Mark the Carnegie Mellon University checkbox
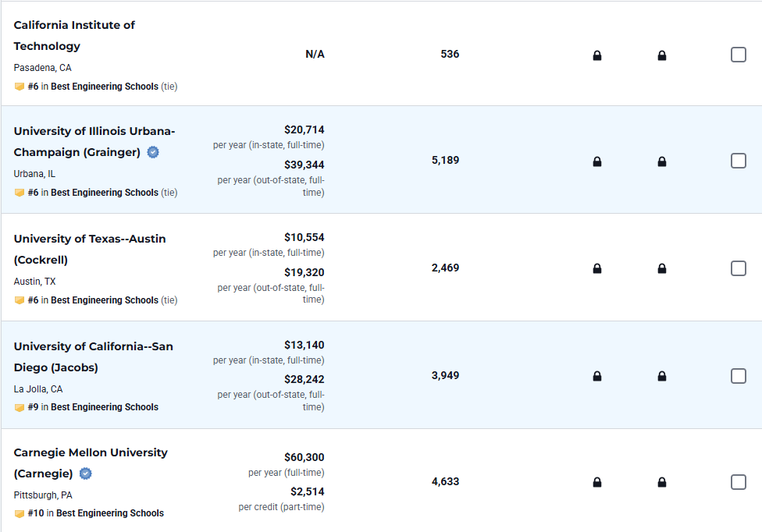The image size is (762, 532). [x=738, y=482]
